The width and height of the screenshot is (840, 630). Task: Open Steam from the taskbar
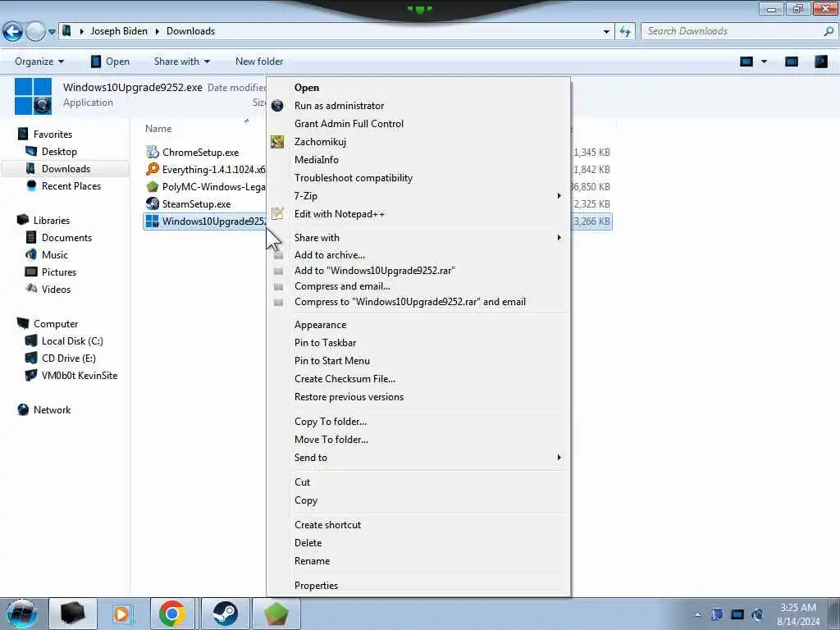tap(225, 614)
